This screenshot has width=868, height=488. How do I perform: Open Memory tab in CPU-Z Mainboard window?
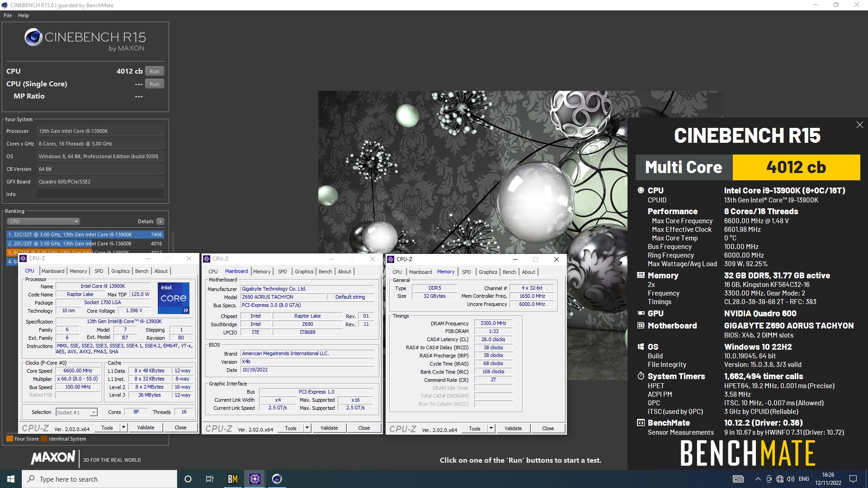pyautogui.click(x=262, y=272)
